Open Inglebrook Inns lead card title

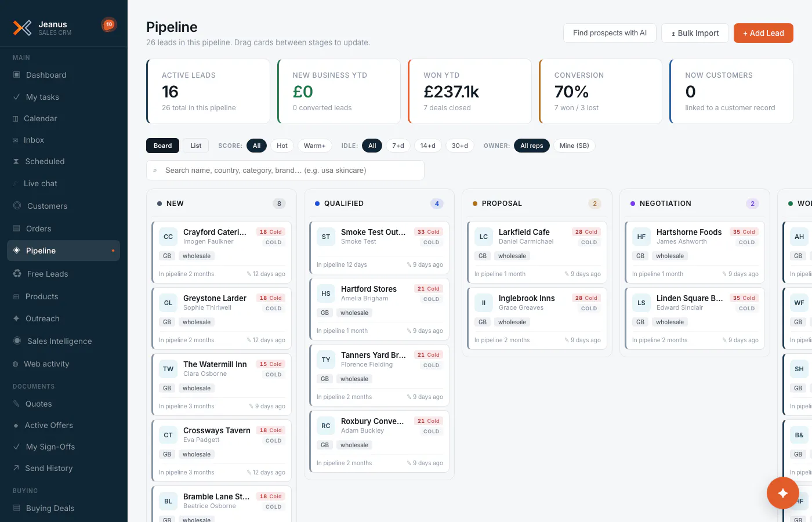point(527,298)
